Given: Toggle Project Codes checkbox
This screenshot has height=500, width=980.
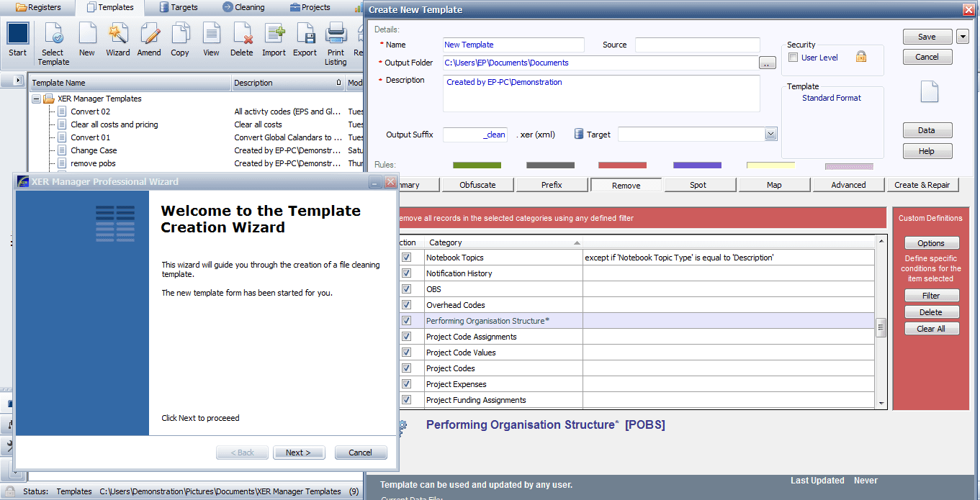Looking at the screenshot, I should tap(407, 368).
